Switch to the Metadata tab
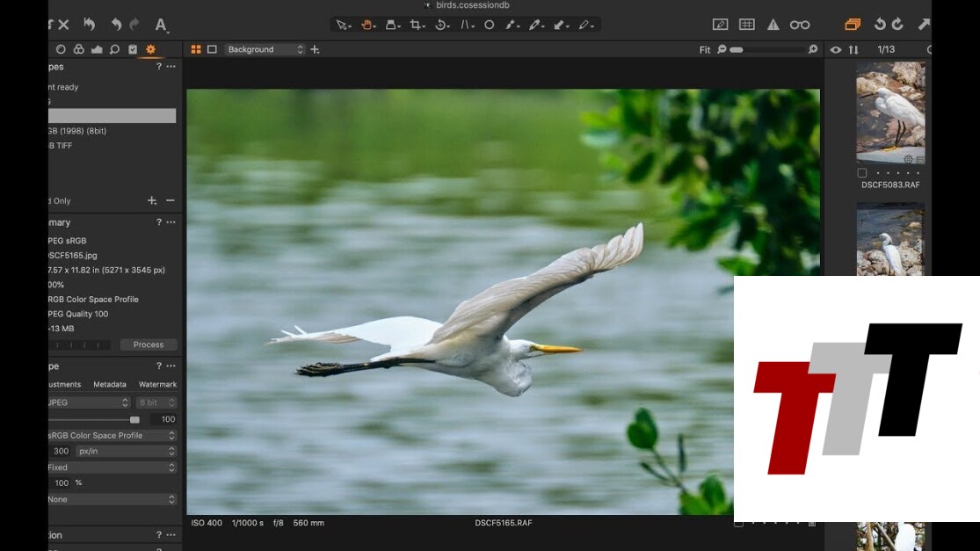The width and height of the screenshot is (980, 551). (110, 384)
